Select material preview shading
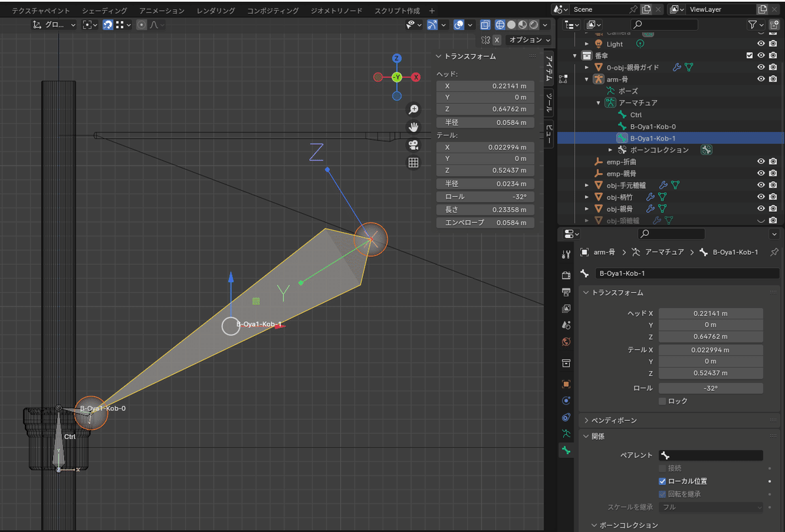 pyautogui.click(x=523, y=25)
